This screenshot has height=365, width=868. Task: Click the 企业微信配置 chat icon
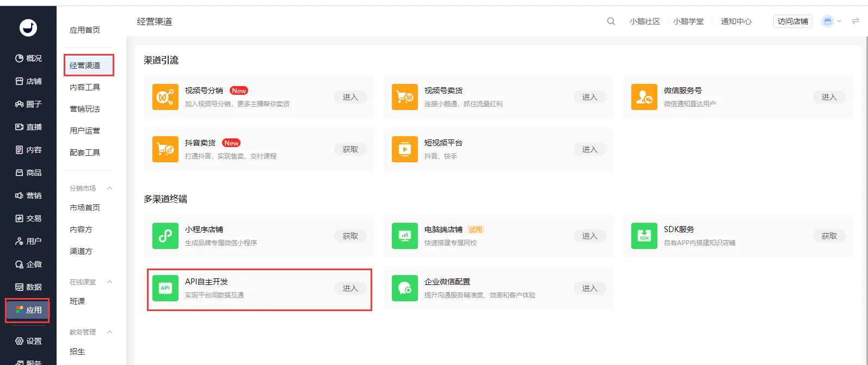[x=405, y=288]
